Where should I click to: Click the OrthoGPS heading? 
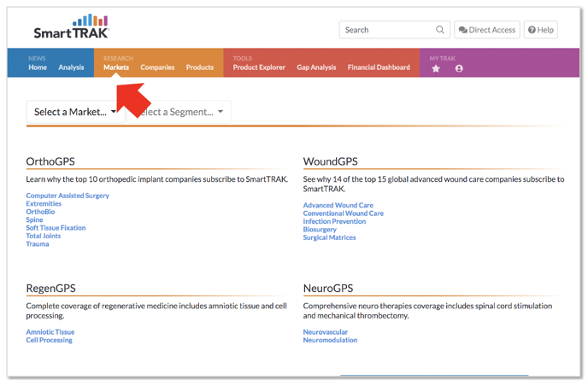pyautogui.click(x=50, y=161)
